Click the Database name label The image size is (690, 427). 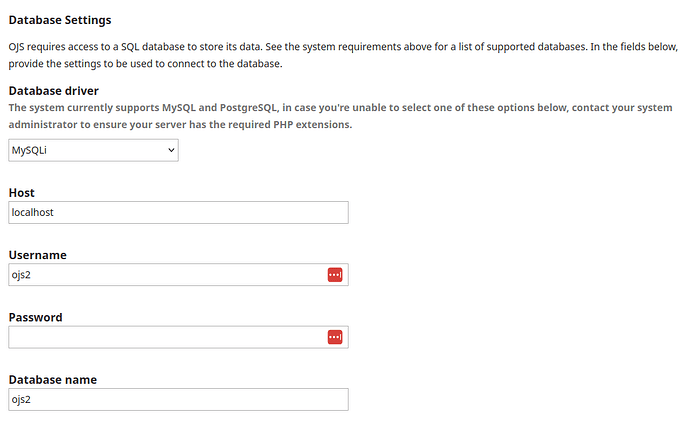click(52, 380)
